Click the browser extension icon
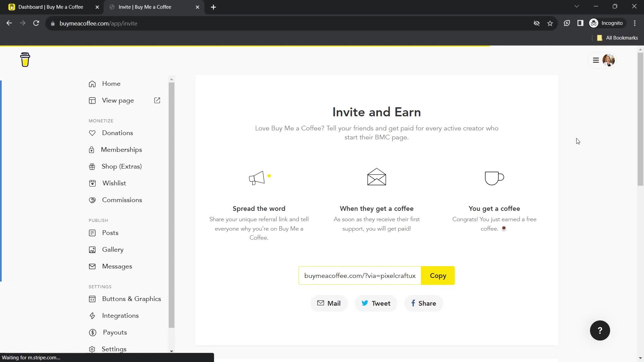Image resolution: width=644 pixels, height=362 pixels. (x=567, y=23)
